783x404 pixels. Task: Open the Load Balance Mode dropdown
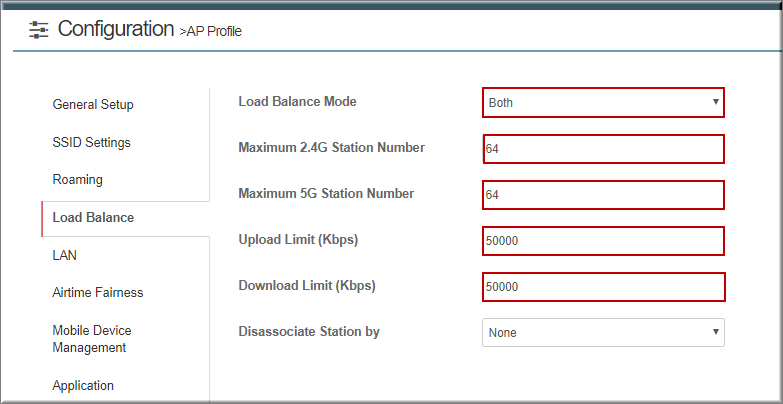pyautogui.click(x=603, y=102)
